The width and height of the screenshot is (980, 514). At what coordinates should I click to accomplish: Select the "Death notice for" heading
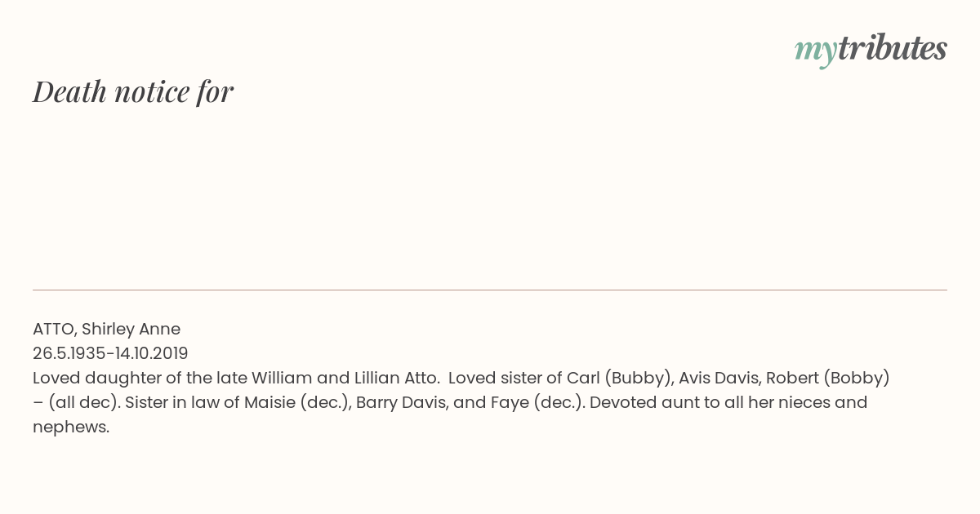pyautogui.click(x=133, y=92)
